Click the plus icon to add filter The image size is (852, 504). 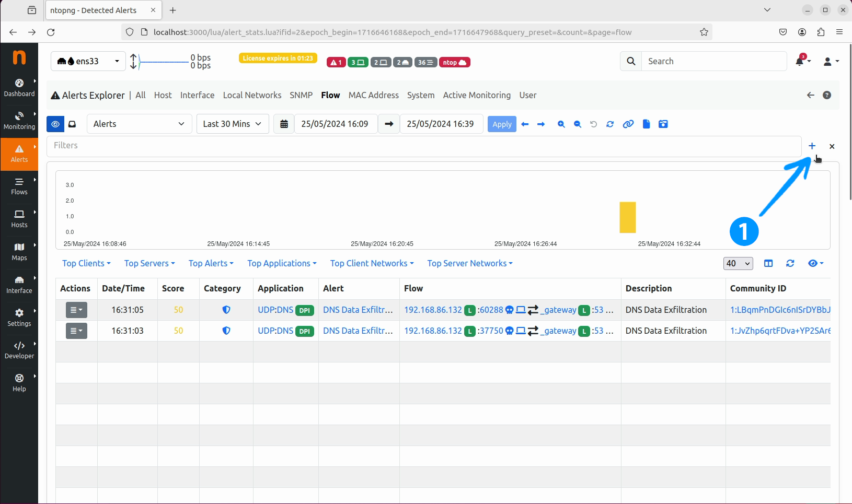pyautogui.click(x=812, y=146)
